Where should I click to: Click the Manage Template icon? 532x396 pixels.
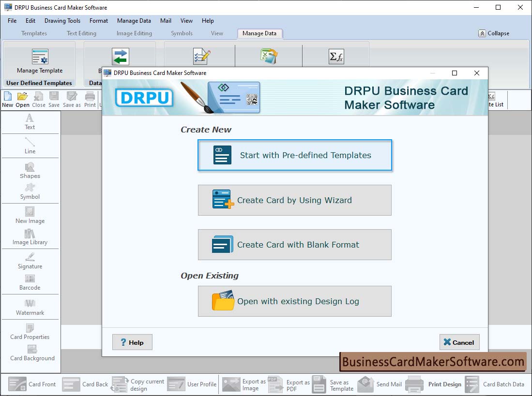tap(40, 57)
